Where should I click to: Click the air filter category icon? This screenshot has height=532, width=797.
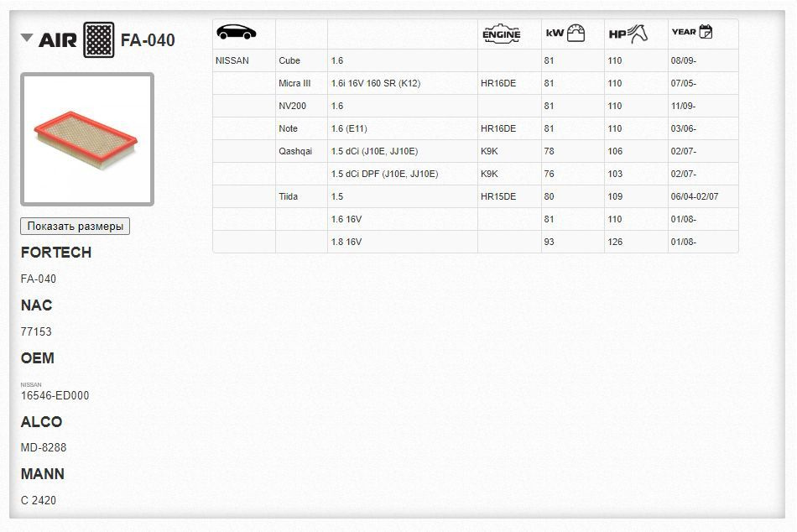pyautogui.click(x=99, y=39)
